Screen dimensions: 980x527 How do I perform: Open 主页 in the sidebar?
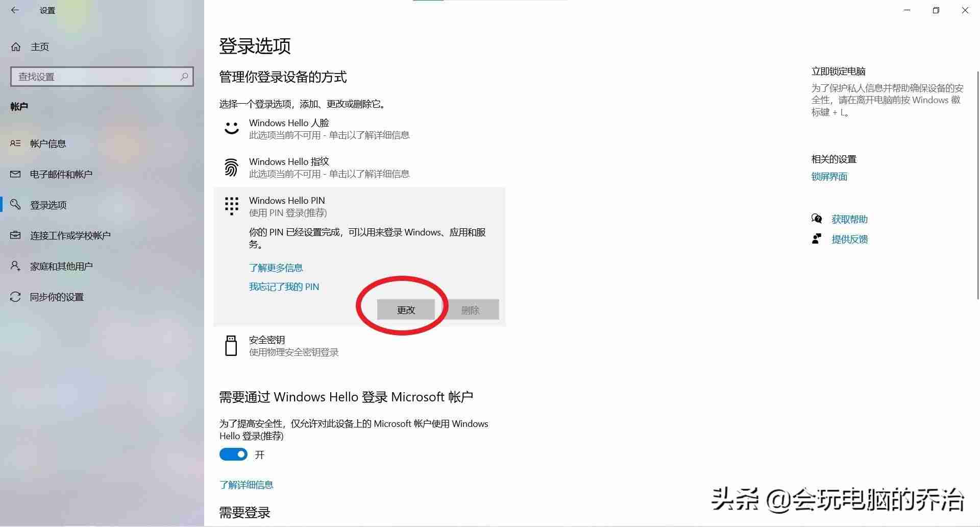(40, 47)
